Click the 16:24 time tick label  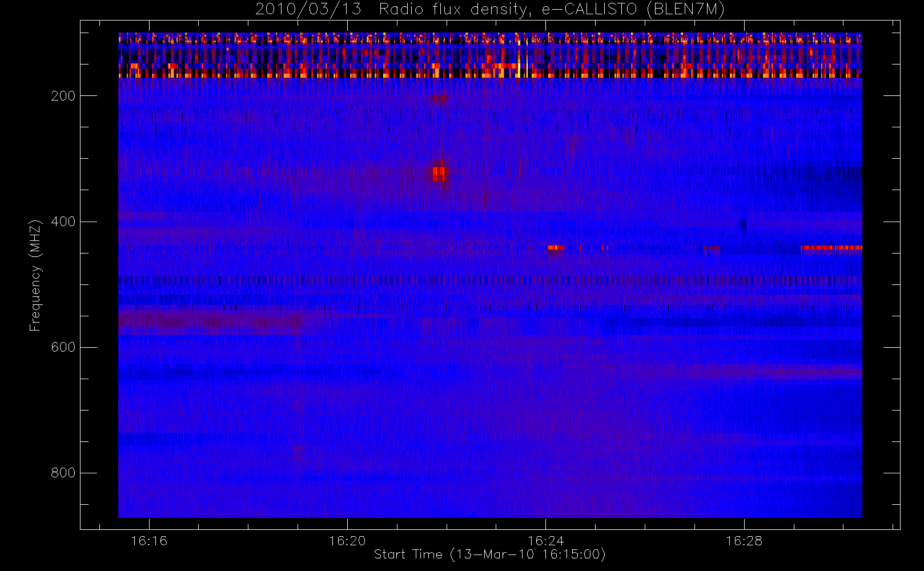(x=545, y=541)
